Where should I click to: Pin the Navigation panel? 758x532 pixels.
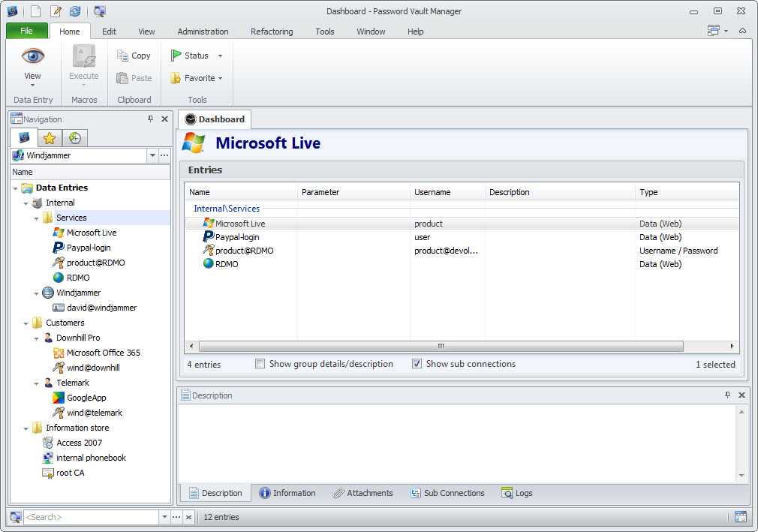(x=150, y=119)
